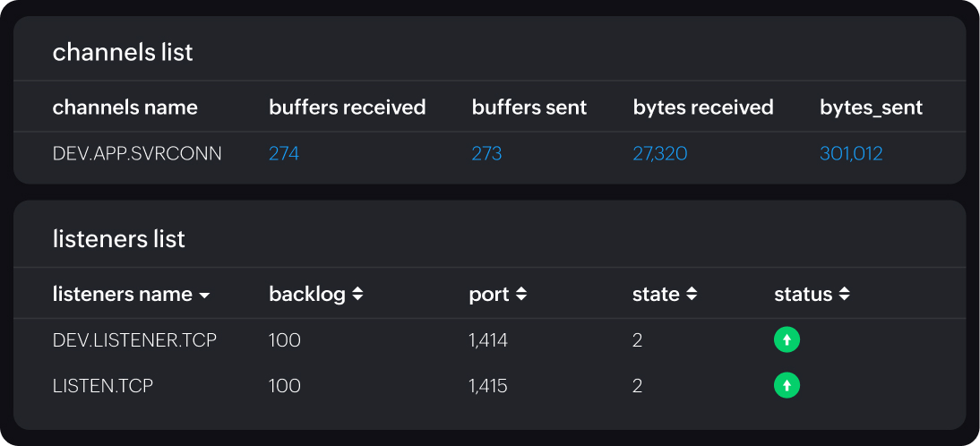Click the bytes received value 27,320
The height and width of the screenshot is (446, 980).
660,154
